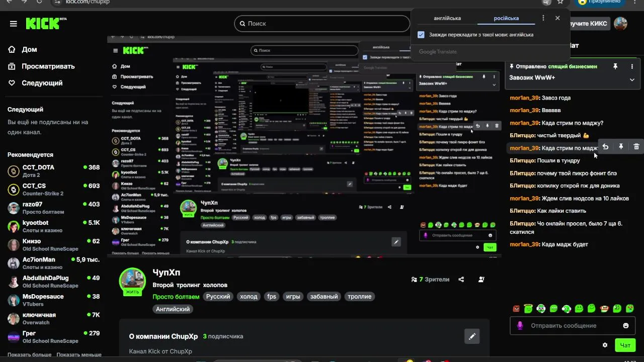Click the user follow icon beside share
This screenshot has width=644, height=362.
click(x=481, y=280)
